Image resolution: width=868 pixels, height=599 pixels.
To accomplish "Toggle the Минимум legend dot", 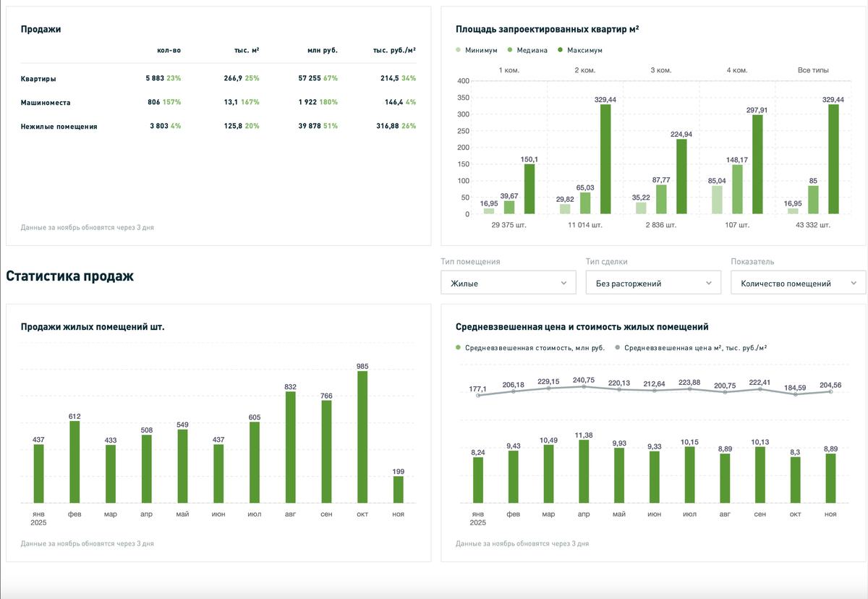I will [459, 50].
